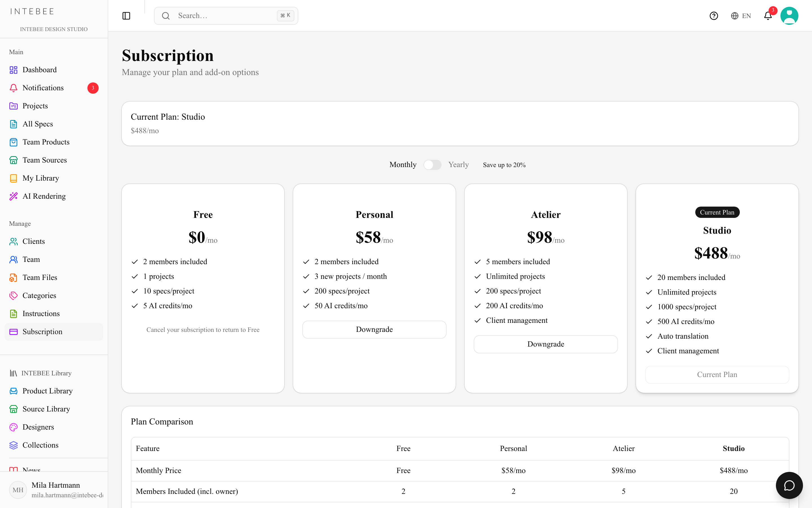Click the AI Rendering wand icon

coord(14,196)
